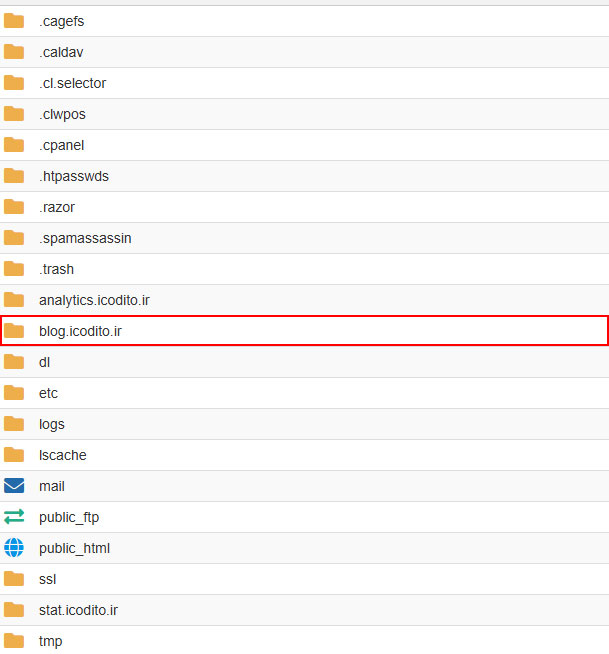Click the folder icon beside .razor
Viewport: 609px width, 654px height.
tap(14, 207)
